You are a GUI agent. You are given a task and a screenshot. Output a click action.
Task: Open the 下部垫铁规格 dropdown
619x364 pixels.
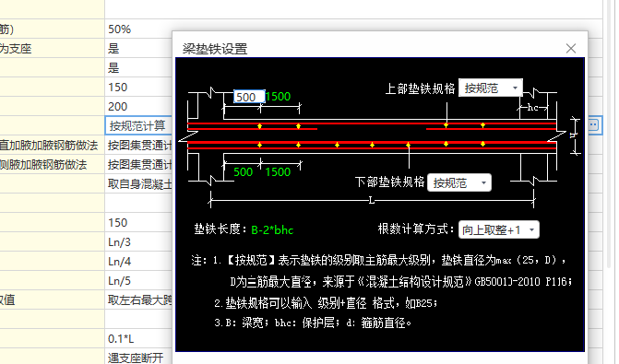pos(459,182)
